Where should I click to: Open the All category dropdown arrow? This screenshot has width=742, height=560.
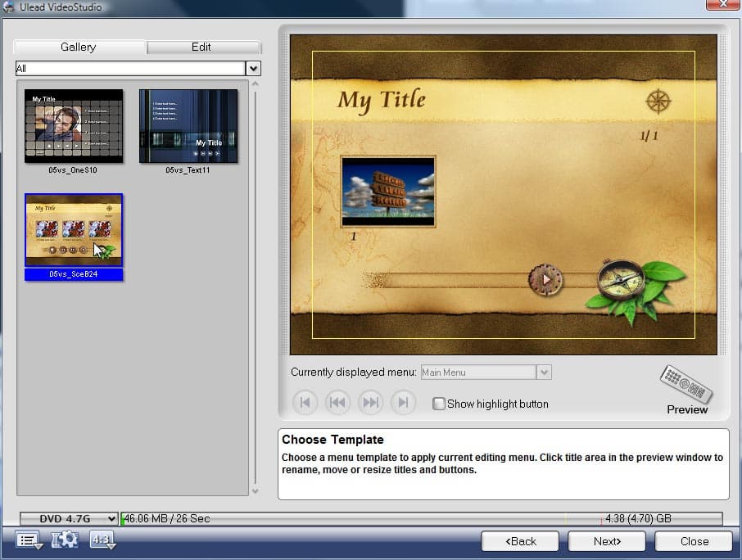pos(253,68)
